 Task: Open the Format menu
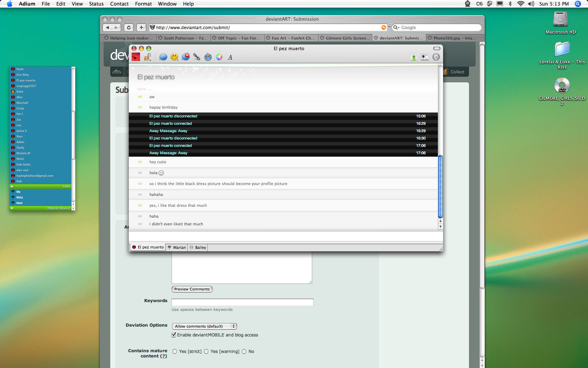pos(143,4)
